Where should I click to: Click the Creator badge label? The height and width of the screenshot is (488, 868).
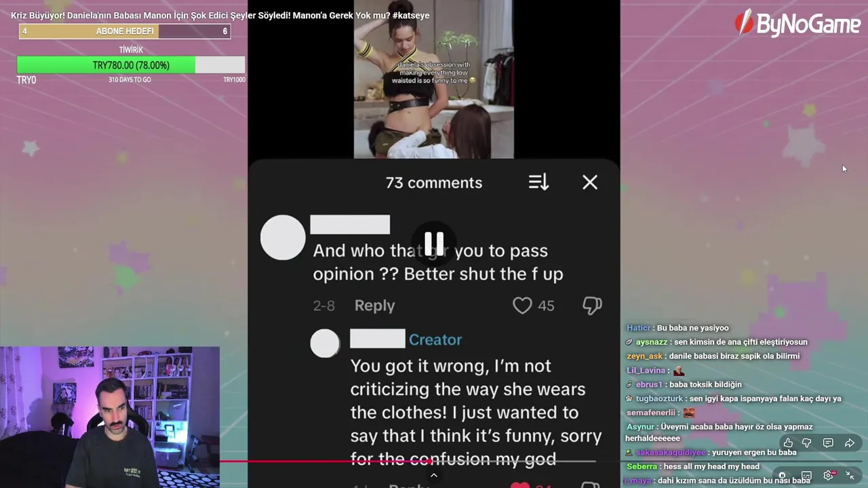coord(435,340)
